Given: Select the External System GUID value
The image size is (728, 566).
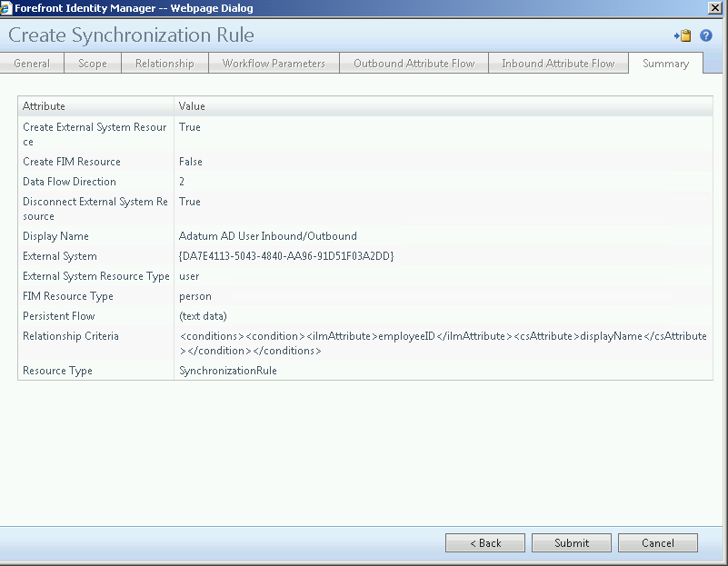Looking at the screenshot, I should (x=286, y=256).
